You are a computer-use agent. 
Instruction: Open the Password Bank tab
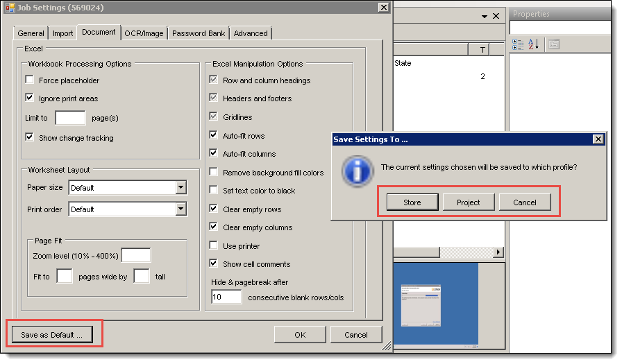tap(198, 33)
